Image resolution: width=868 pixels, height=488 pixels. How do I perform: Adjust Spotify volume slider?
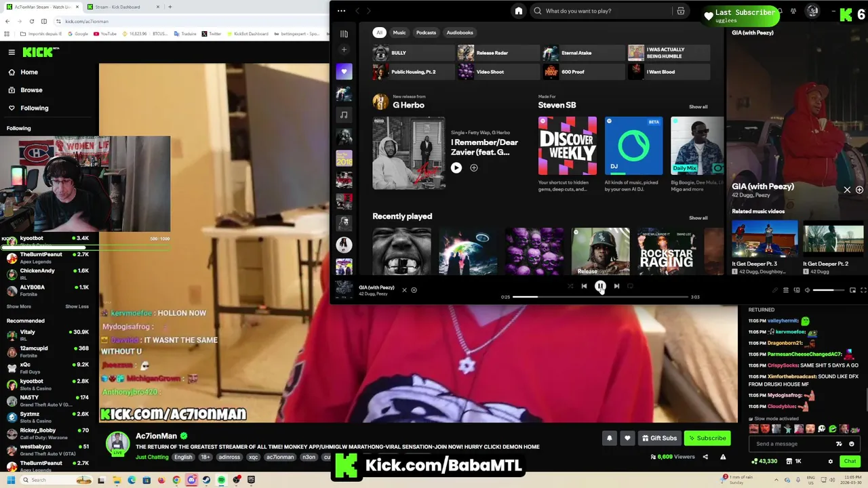tap(828, 290)
